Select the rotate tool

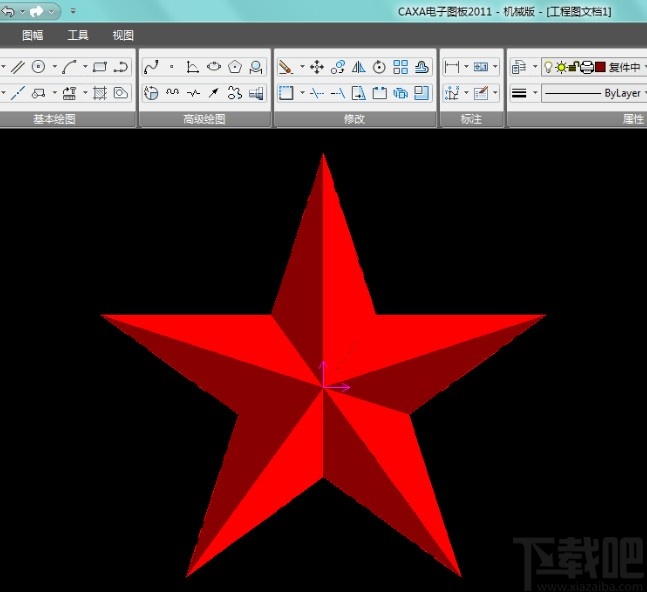tap(379, 67)
